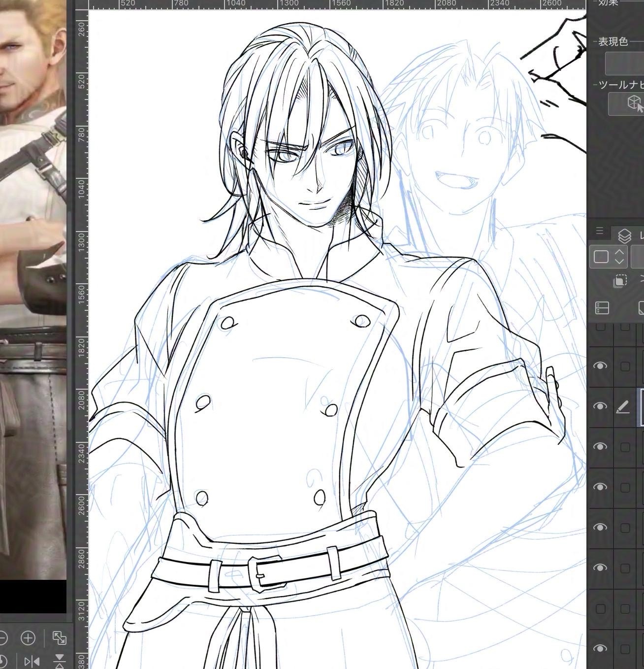The image size is (644, 669).
Task: Click the layer list view icon
Action: point(602,308)
